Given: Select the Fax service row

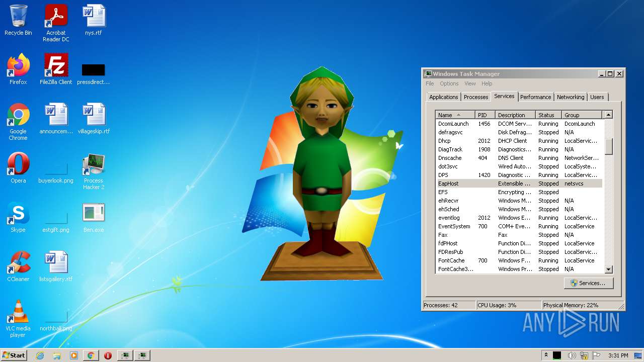Looking at the screenshot, I should (x=519, y=235).
